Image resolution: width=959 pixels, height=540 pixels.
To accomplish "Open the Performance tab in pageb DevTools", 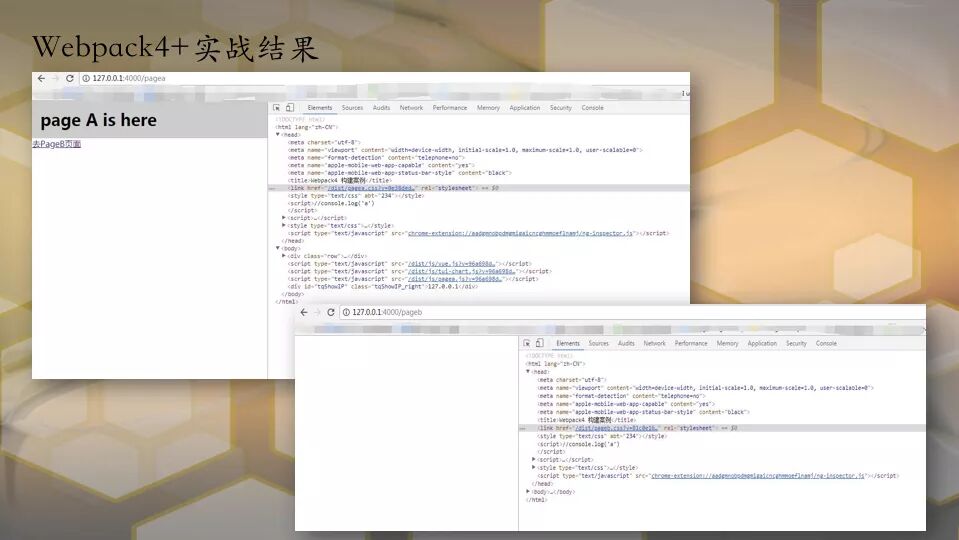I will pyautogui.click(x=691, y=344).
